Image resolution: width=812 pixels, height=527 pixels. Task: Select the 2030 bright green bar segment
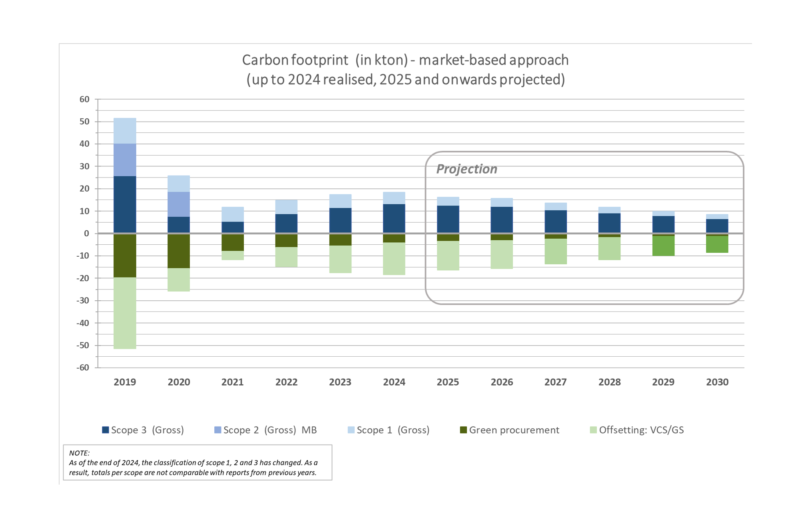[x=717, y=244]
